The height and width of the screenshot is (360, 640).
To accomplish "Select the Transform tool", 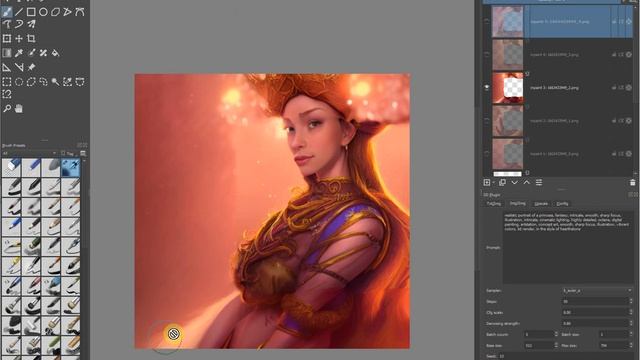I will 7,38.
